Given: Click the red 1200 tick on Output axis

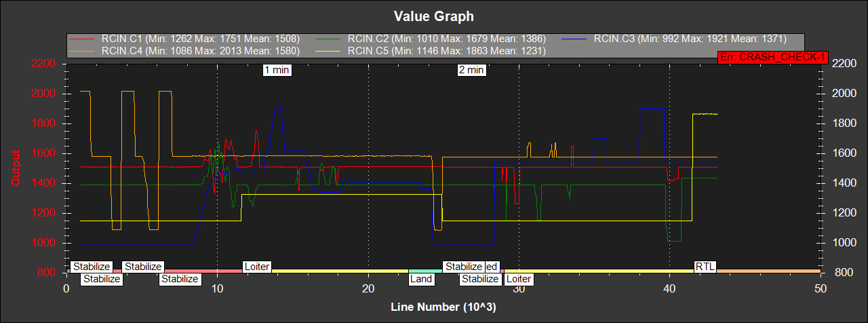Looking at the screenshot, I should coord(43,213).
